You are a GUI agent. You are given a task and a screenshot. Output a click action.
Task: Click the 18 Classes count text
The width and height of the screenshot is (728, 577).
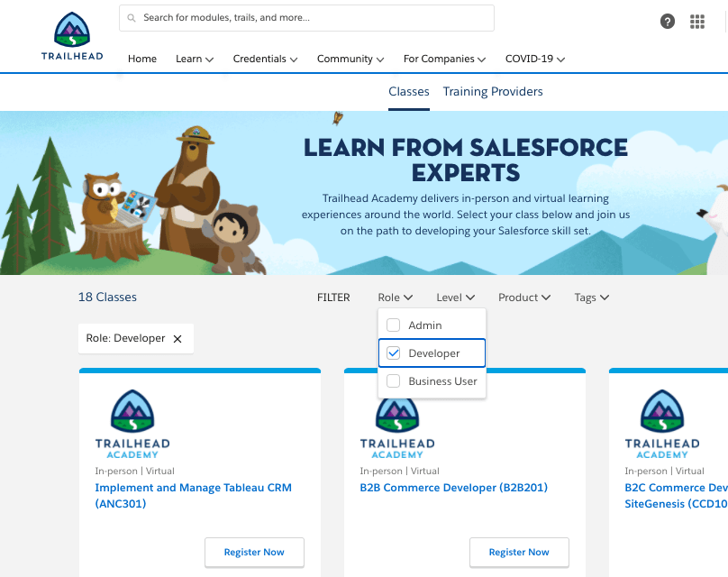[x=107, y=297]
